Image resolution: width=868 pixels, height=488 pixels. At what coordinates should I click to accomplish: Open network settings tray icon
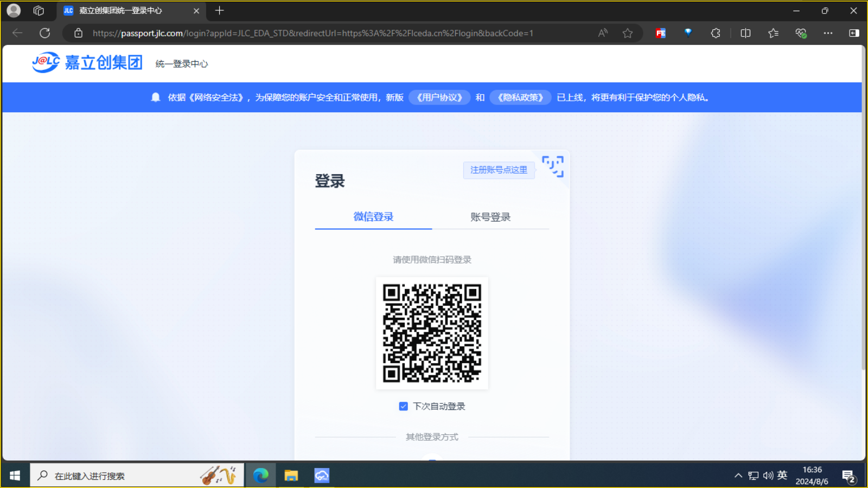(754, 476)
